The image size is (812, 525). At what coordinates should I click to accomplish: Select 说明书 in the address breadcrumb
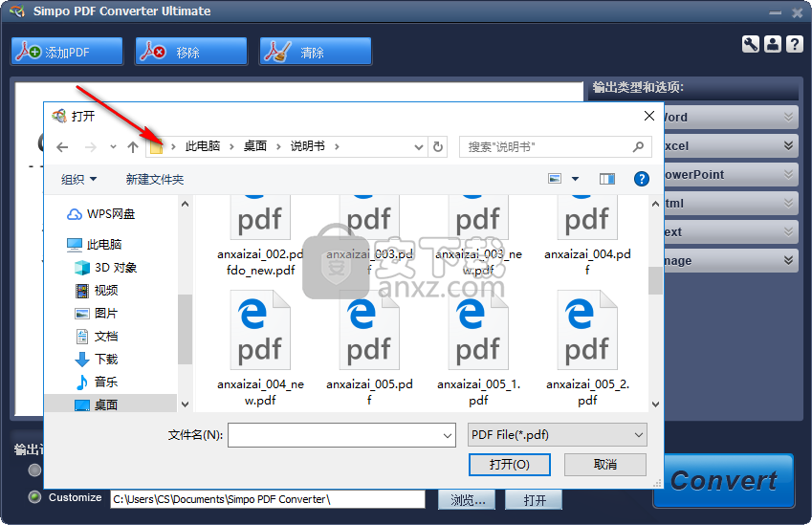(x=308, y=146)
